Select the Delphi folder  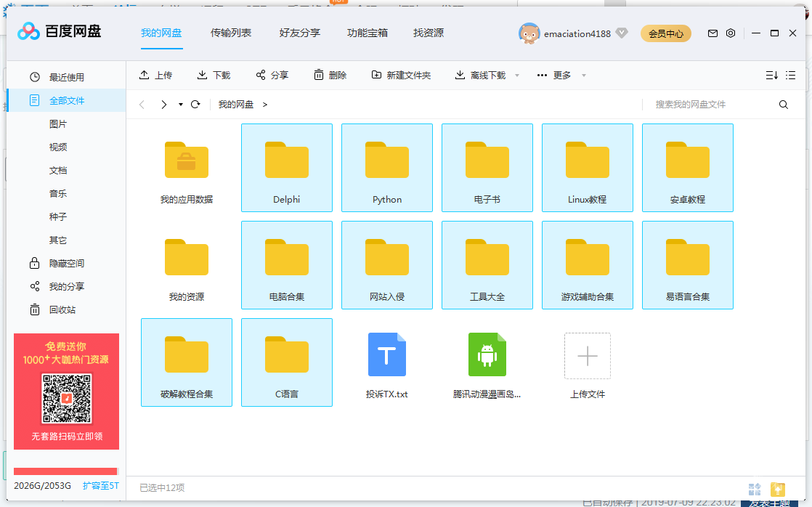pyautogui.click(x=287, y=168)
